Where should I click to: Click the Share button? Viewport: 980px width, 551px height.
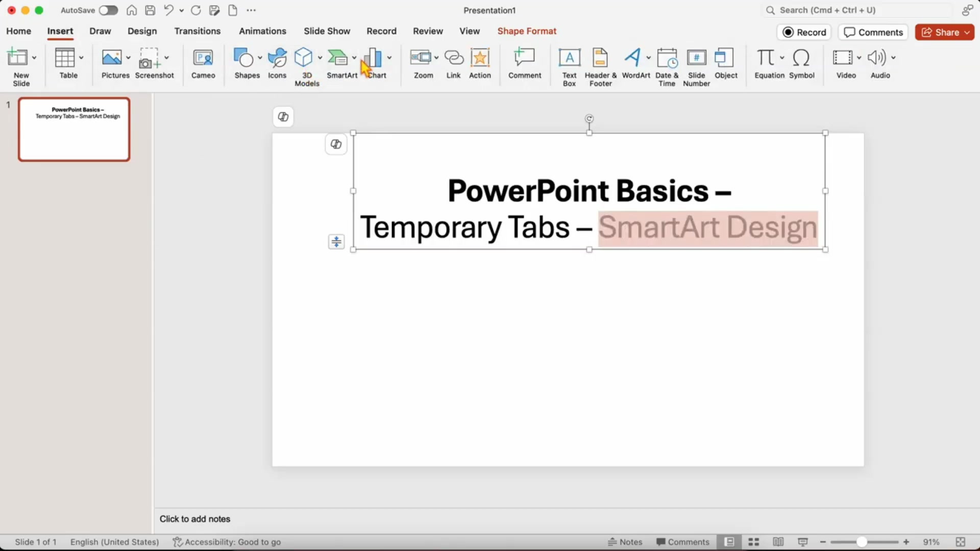944,32
